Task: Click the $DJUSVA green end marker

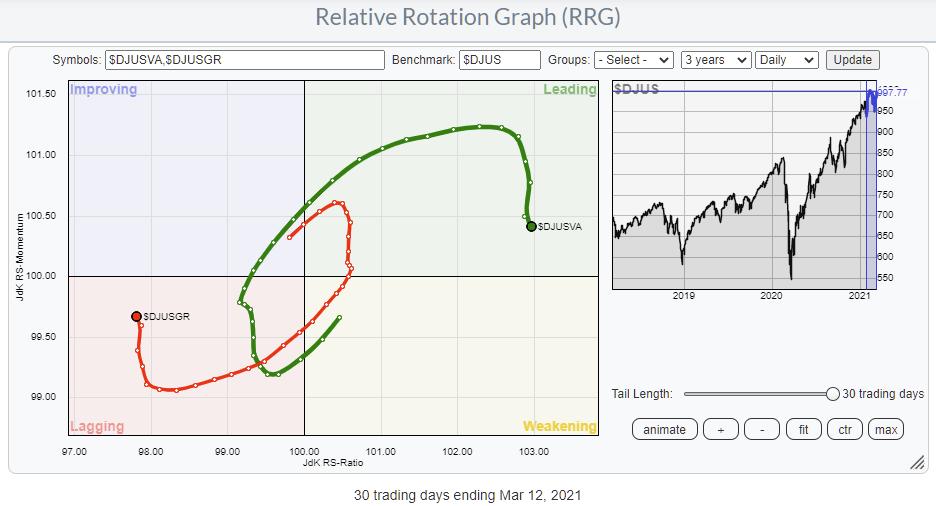Action: click(531, 226)
